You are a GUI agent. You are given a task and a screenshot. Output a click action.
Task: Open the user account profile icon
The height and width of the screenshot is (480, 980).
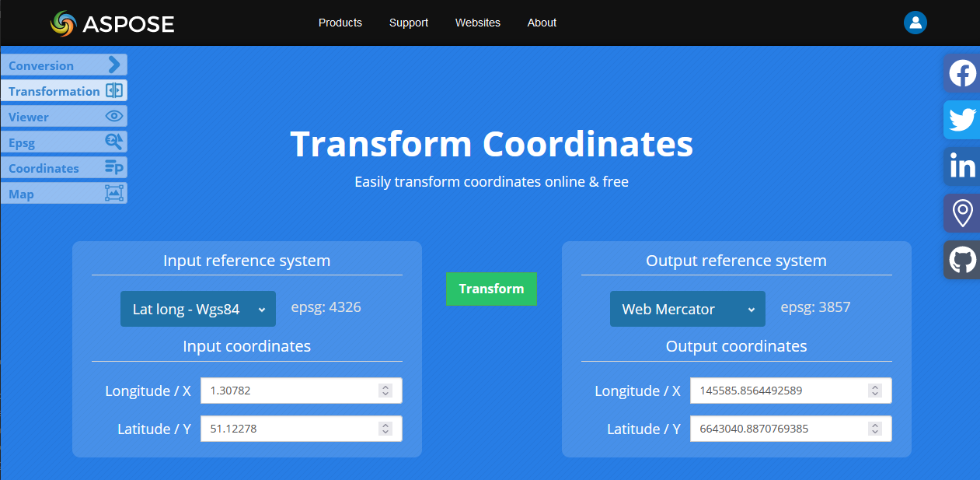[915, 23]
